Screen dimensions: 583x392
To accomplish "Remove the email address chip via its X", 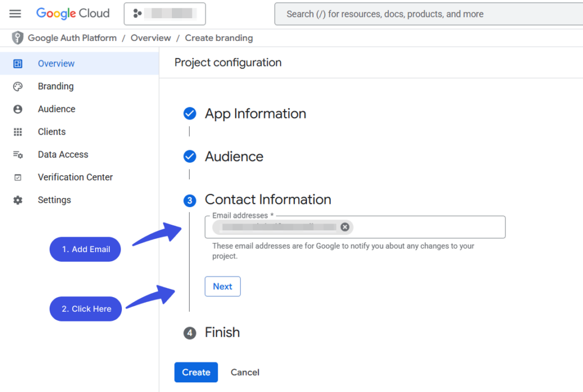I will (x=345, y=227).
